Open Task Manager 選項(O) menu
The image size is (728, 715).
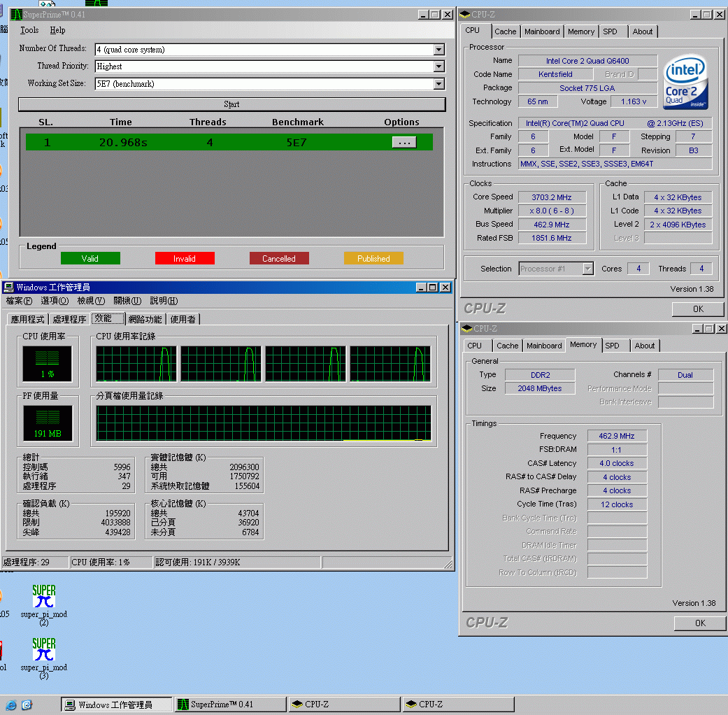tap(55, 301)
